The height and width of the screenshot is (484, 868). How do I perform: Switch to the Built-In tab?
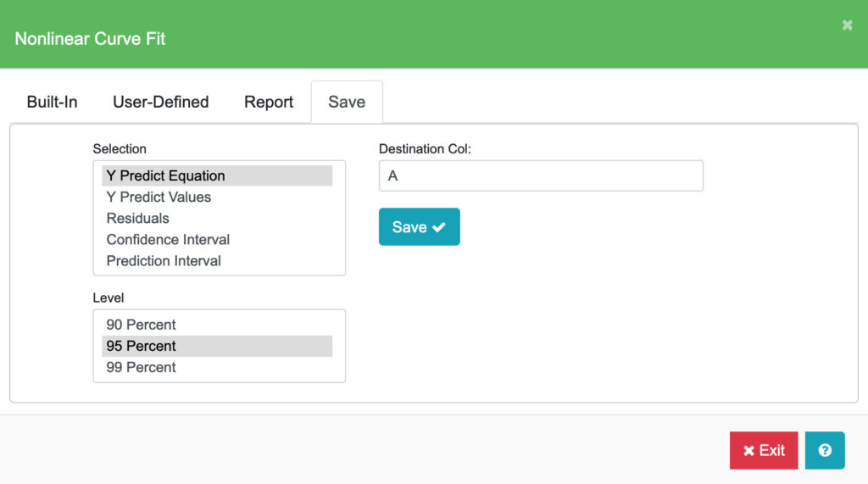tap(52, 102)
